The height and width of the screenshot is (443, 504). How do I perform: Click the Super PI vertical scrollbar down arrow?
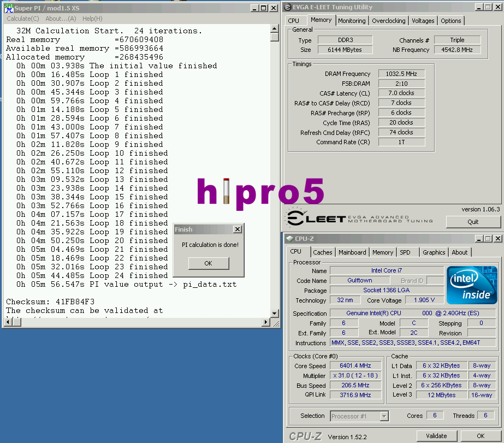click(274, 313)
